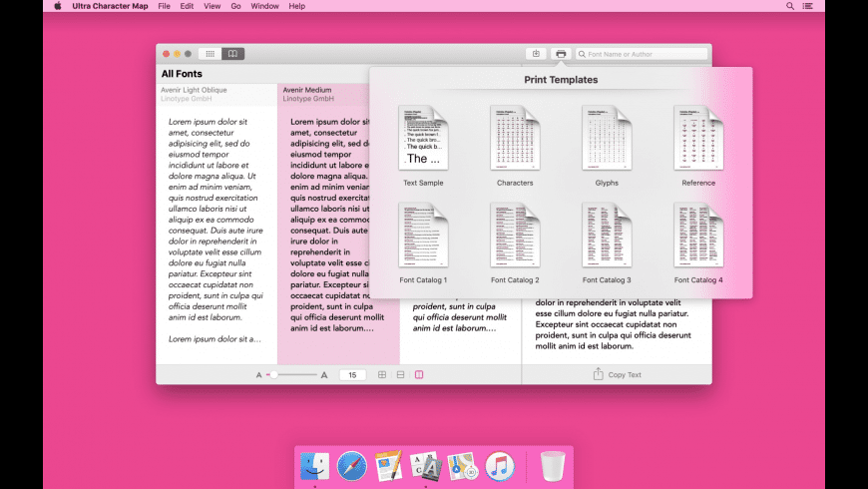868x489 pixels.
Task: Open the Ultra Character Map menu
Action: tap(110, 6)
